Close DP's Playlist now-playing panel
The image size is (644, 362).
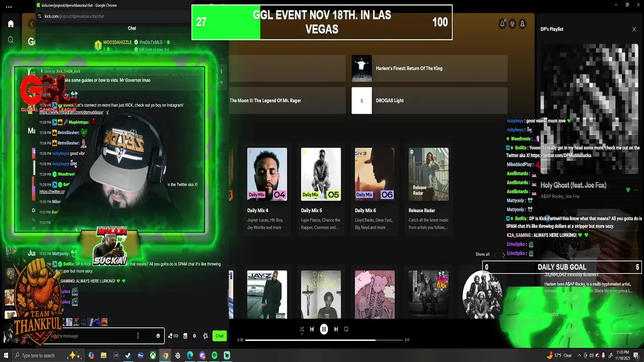coord(634,29)
